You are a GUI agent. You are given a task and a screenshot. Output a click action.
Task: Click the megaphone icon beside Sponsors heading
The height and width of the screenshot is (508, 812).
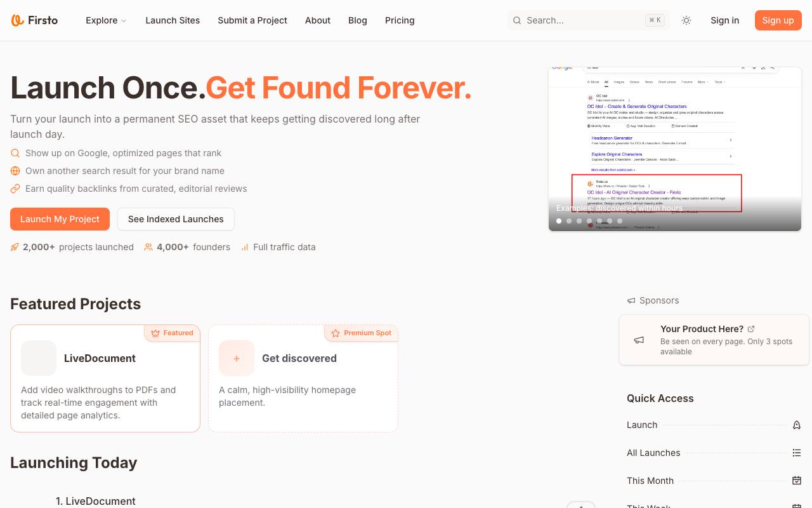tap(631, 300)
